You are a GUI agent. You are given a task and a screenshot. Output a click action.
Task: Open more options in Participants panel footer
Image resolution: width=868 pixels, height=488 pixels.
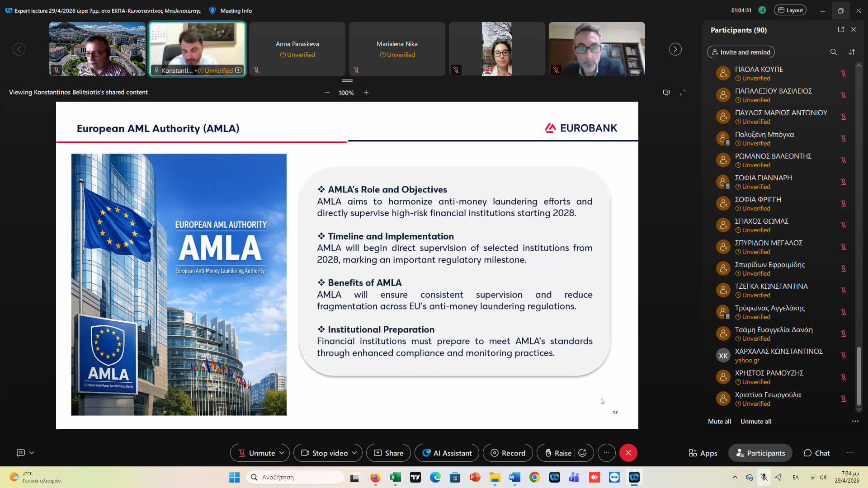855,421
